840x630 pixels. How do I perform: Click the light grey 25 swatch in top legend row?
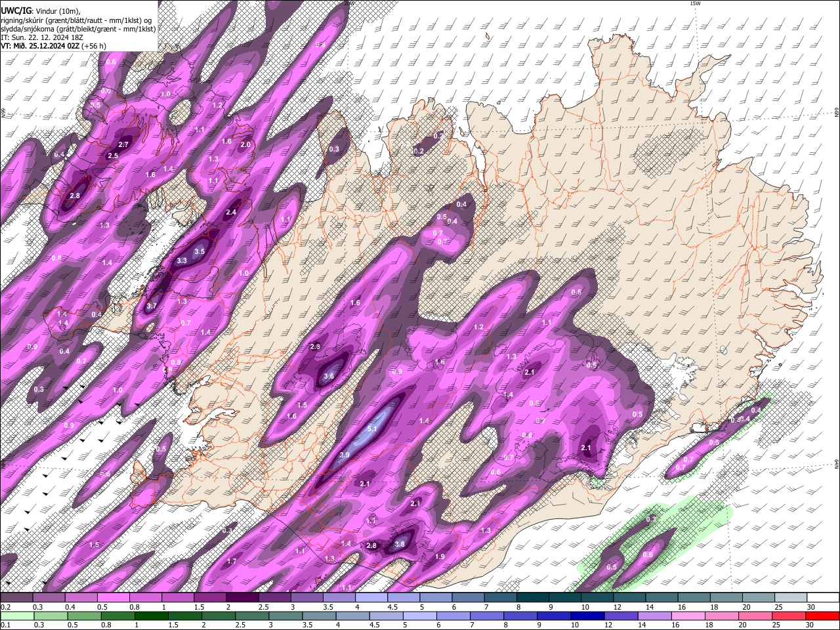click(791, 598)
